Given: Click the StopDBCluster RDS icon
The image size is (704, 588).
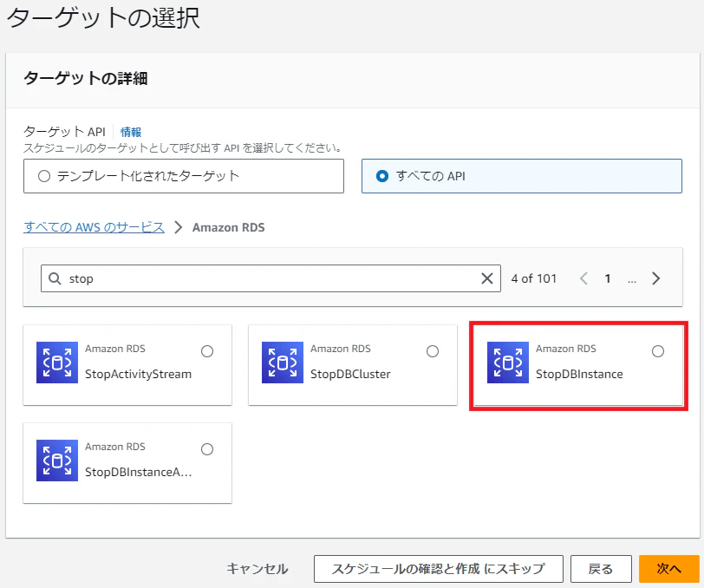Looking at the screenshot, I should [x=283, y=363].
